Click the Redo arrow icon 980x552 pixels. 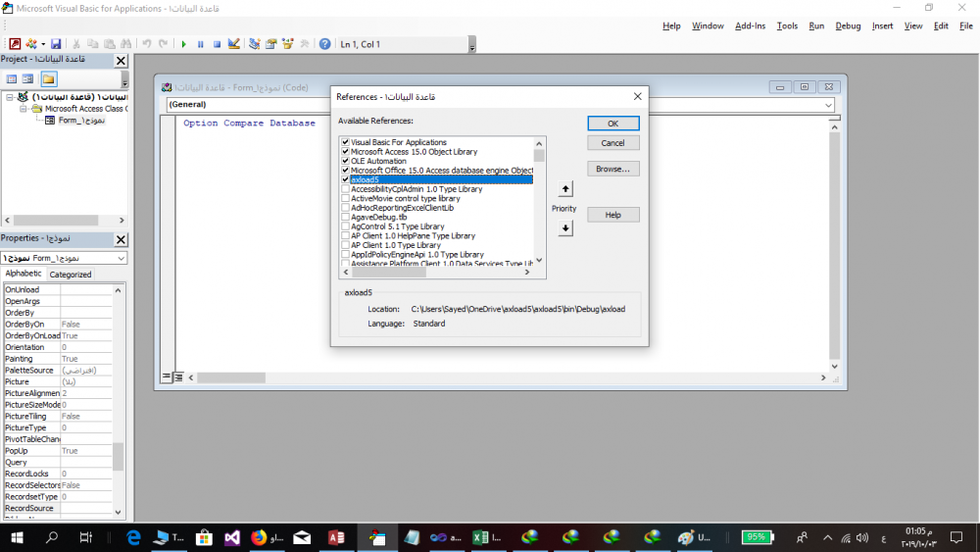click(163, 44)
